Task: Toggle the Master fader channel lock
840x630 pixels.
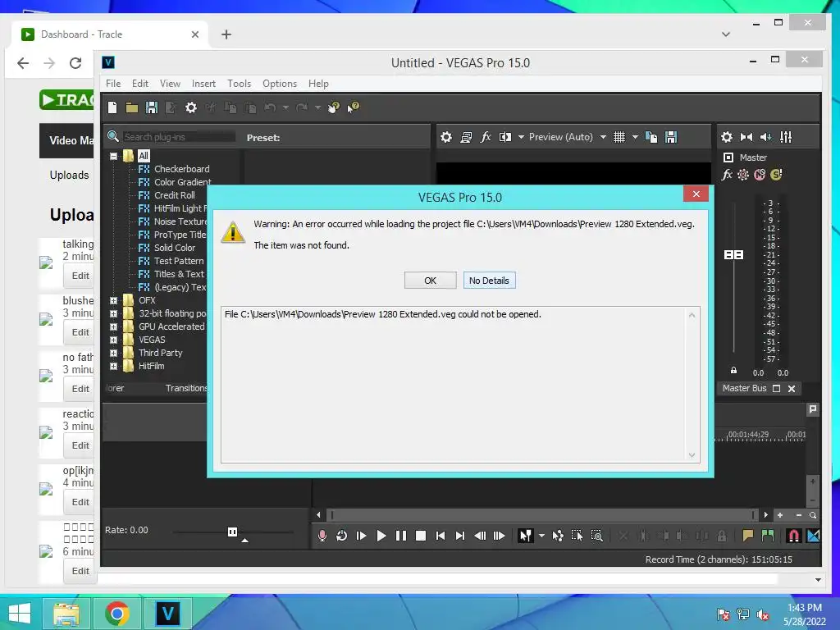Action: click(x=733, y=370)
